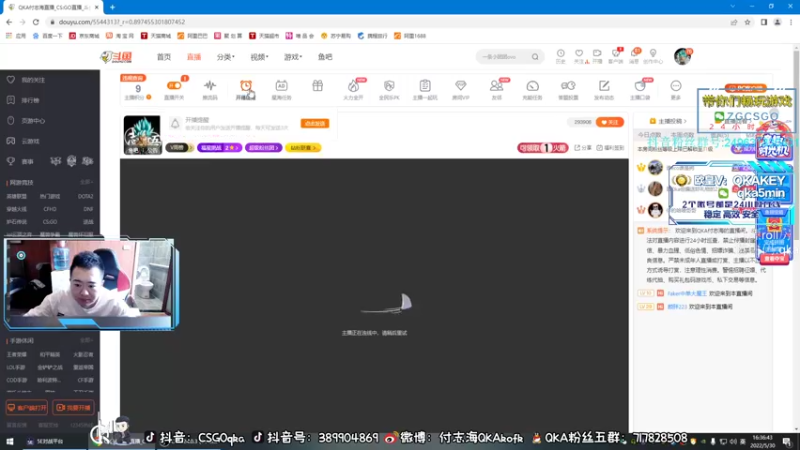
Task: Expand the 视频 video dropdown
Action: point(259,57)
